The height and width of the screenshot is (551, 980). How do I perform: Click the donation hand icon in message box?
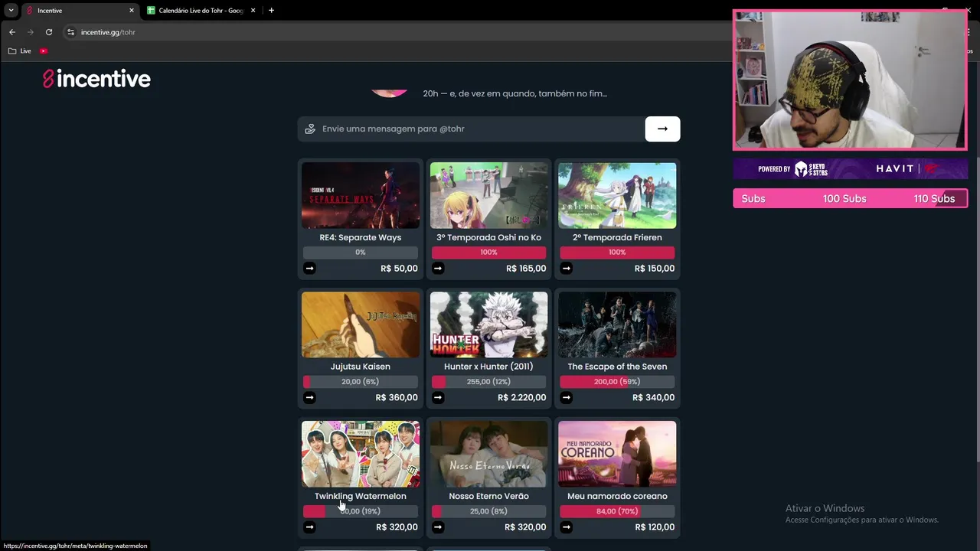(x=310, y=129)
